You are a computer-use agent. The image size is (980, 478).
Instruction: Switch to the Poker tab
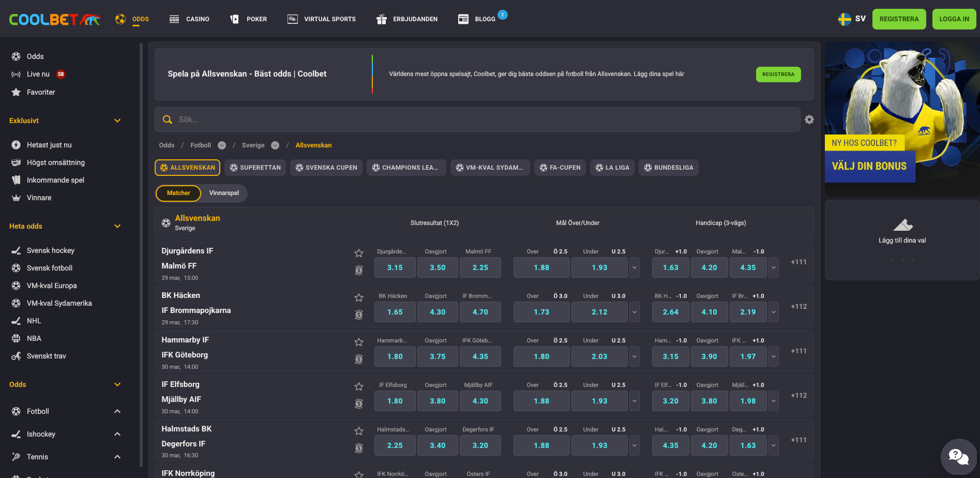tap(248, 19)
